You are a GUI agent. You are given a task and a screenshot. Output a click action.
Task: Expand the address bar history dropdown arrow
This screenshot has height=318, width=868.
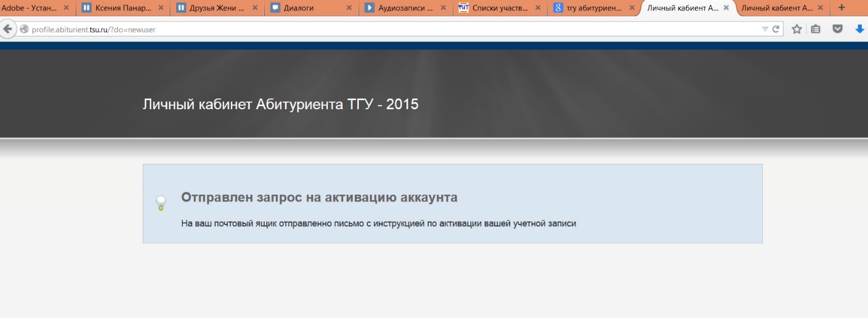(x=765, y=29)
